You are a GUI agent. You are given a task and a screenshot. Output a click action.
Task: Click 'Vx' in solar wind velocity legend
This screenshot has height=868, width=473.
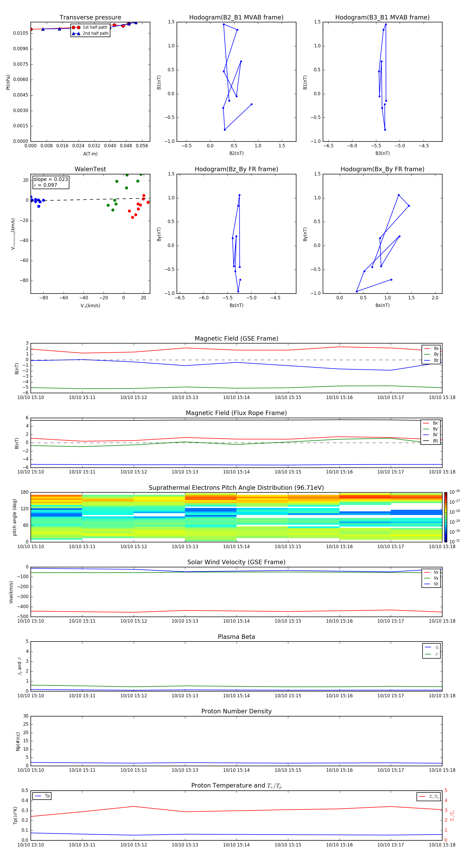(x=436, y=572)
